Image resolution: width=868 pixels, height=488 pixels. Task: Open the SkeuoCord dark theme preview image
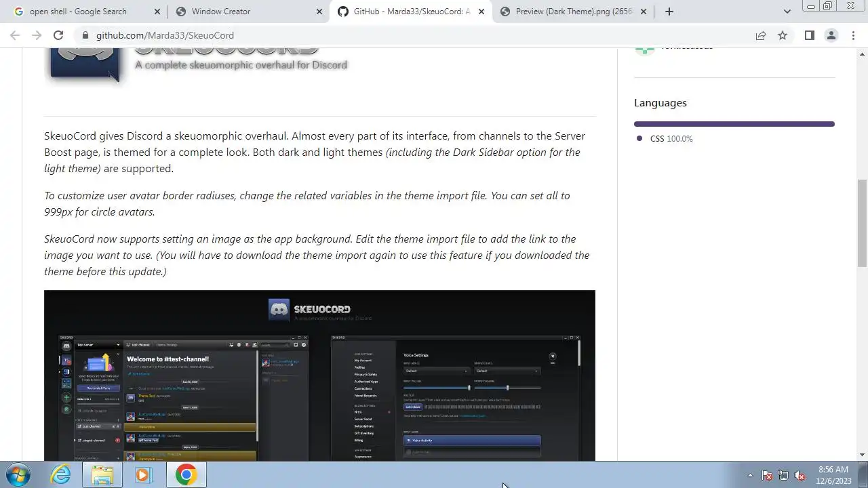[319, 376]
